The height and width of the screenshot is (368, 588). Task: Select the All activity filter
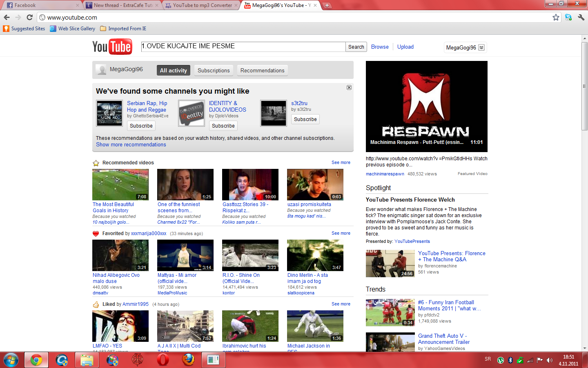[173, 70]
